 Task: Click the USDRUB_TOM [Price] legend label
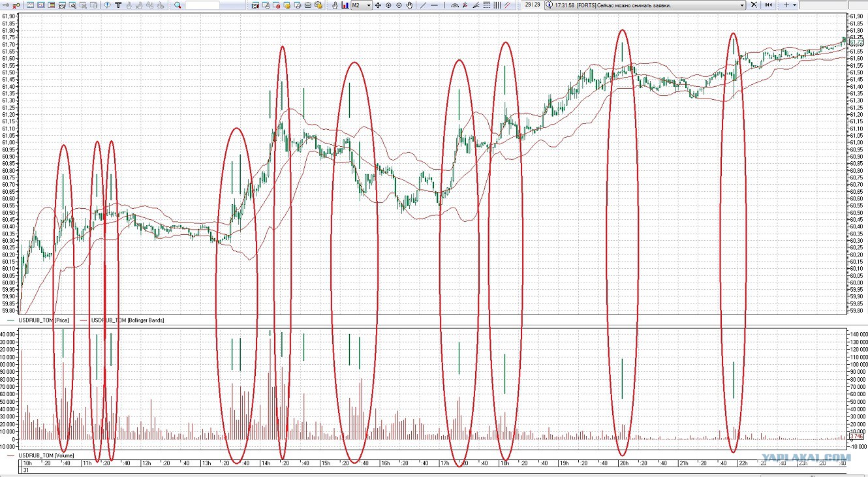(44, 320)
